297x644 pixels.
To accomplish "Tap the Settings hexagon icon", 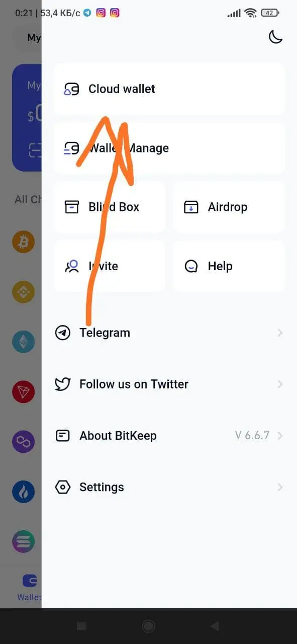I will (x=62, y=487).
